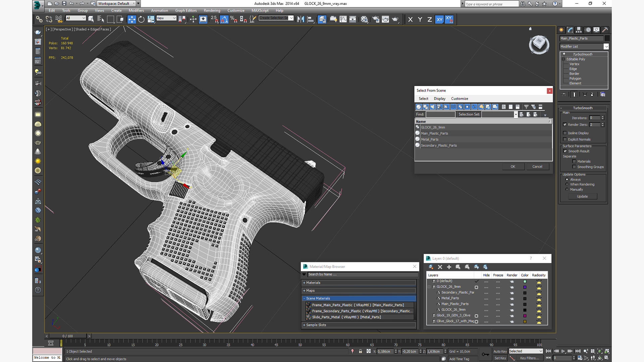Enable Separate by Materials checkbox

point(574,162)
